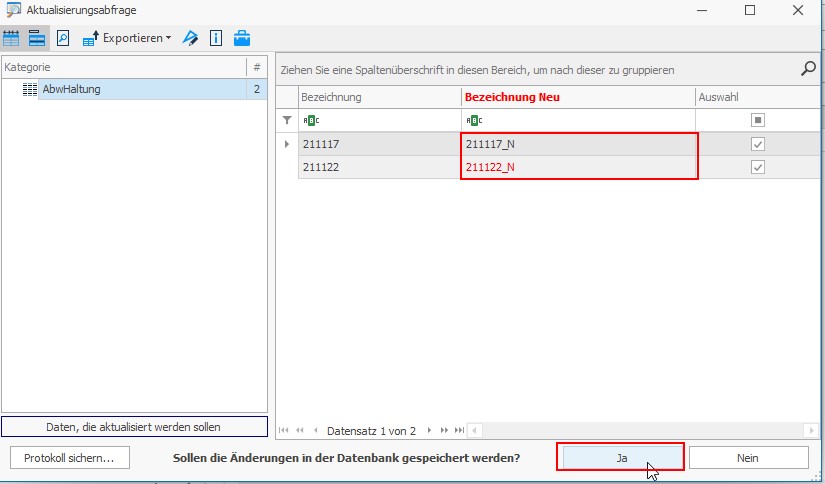Click the Protokoll sichern button

(70, 457)
